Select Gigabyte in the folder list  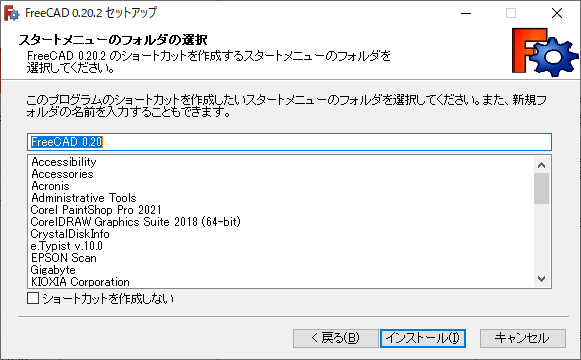click(x=53, y=270)
